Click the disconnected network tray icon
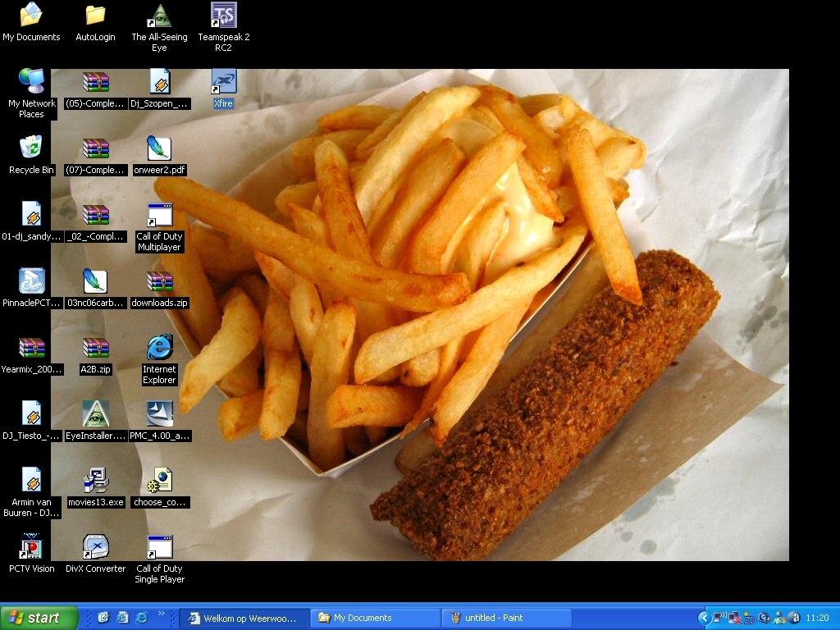 (734, 619)
